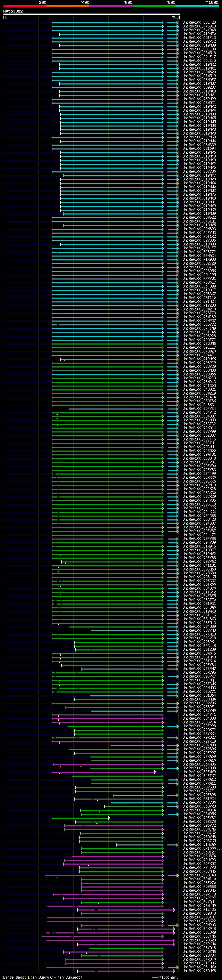222x980 pixels.
Task: Select the UniRef100_C8CK30 label
Action: tap(199, 493)
